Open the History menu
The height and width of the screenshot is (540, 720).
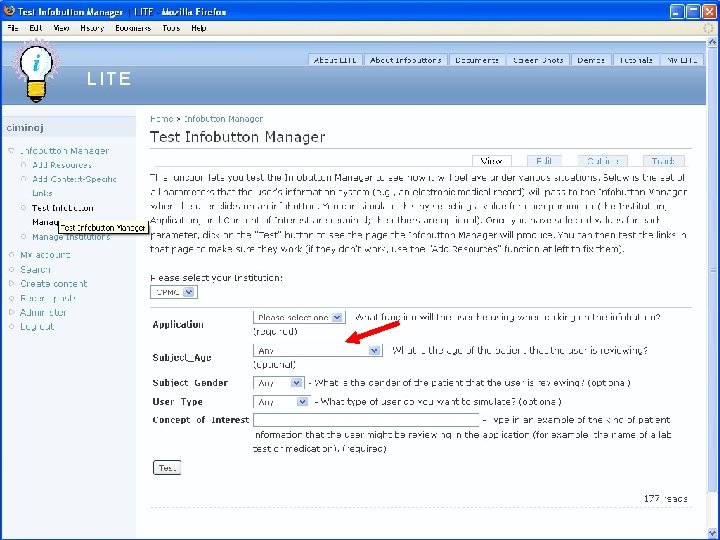(x=92, y=28)
